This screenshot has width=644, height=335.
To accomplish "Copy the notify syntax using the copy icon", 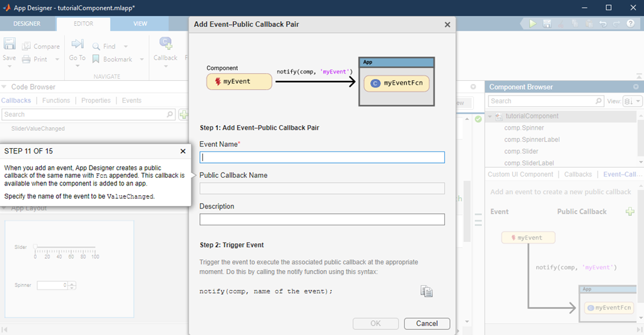I will pos(426,291).
